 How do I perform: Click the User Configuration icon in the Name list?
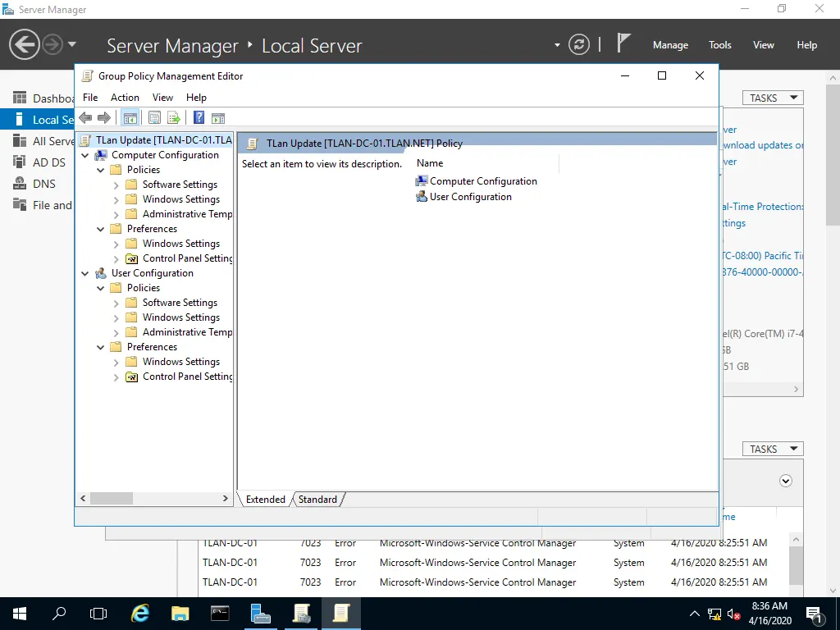[422, 197]
